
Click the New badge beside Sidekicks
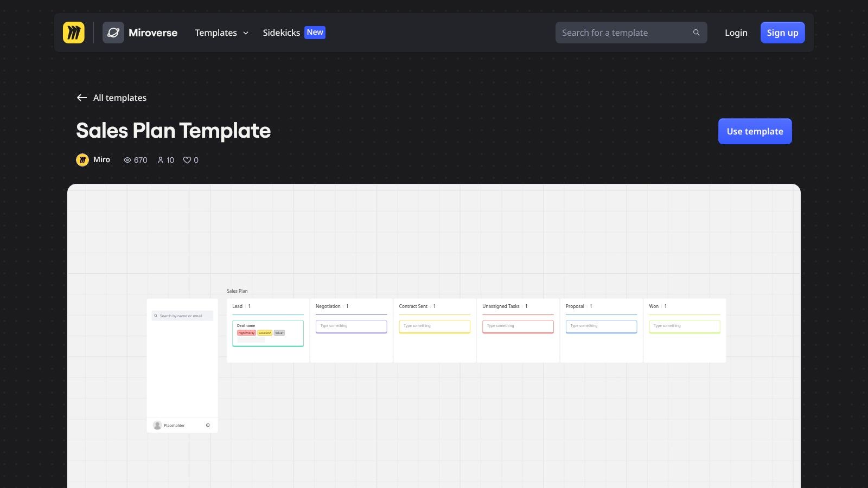[x=315, y=33]
